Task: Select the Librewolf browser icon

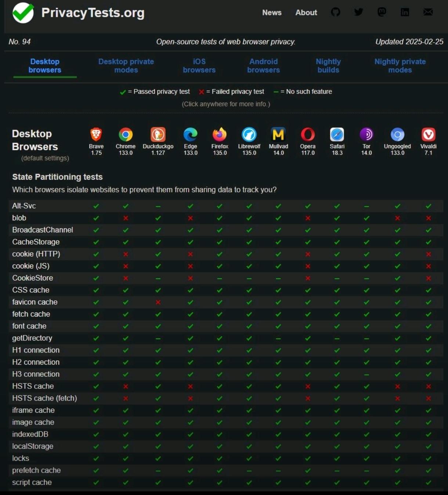Action: (249, 134)
